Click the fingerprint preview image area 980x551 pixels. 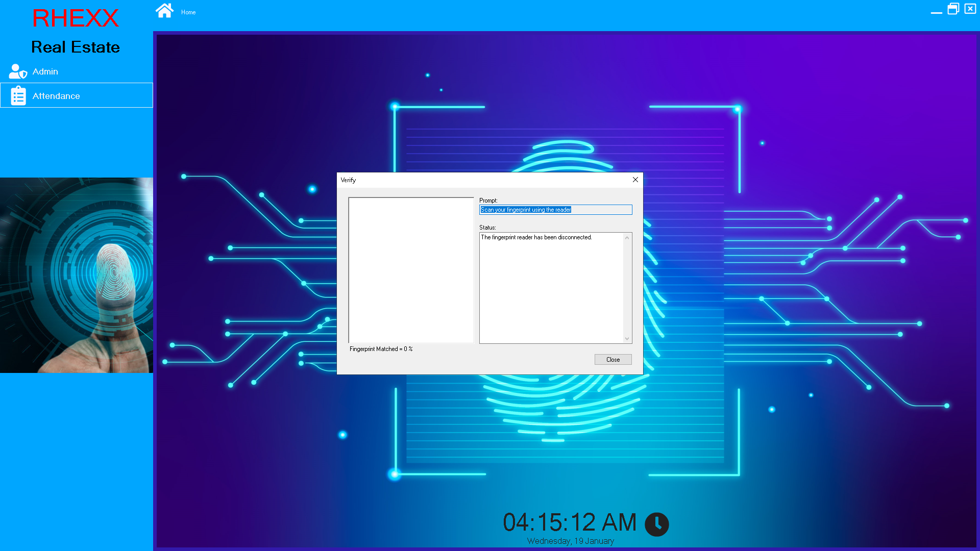click(411, 270)
